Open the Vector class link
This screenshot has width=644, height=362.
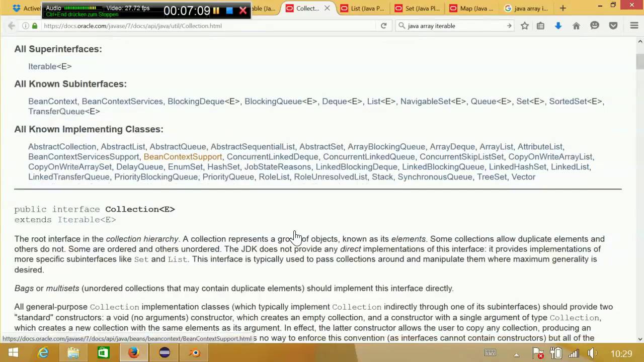tap(523, 177)
